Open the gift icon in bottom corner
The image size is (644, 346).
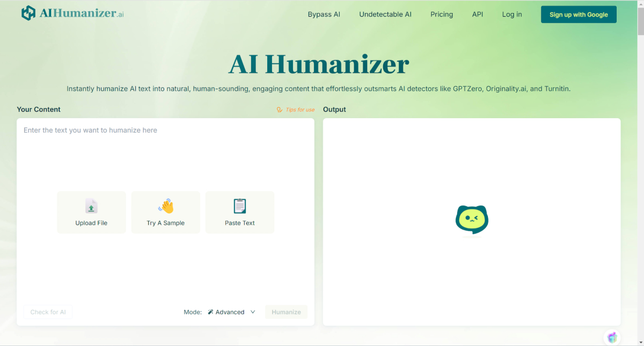point(612,337)
